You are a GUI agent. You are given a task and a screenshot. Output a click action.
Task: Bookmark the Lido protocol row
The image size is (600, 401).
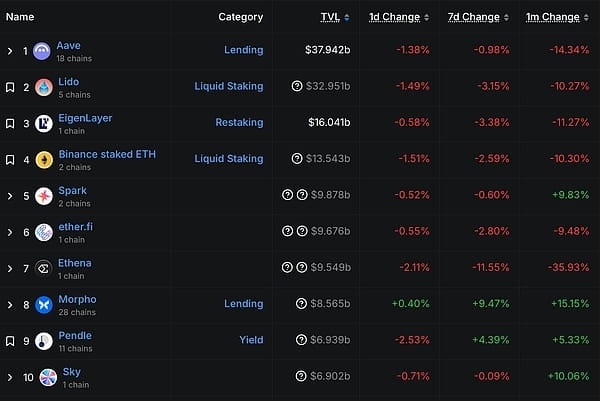10,87
